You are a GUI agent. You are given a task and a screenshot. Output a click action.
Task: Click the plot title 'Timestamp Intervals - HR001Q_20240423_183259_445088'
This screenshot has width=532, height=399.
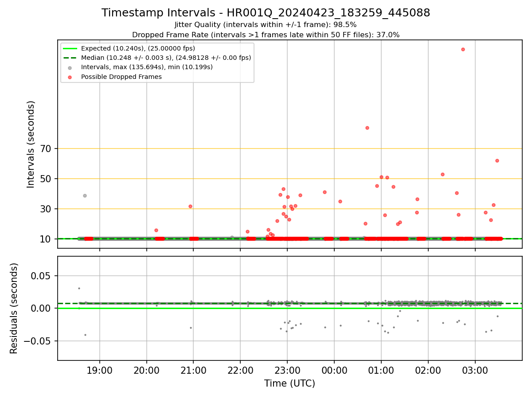[266, 13]
